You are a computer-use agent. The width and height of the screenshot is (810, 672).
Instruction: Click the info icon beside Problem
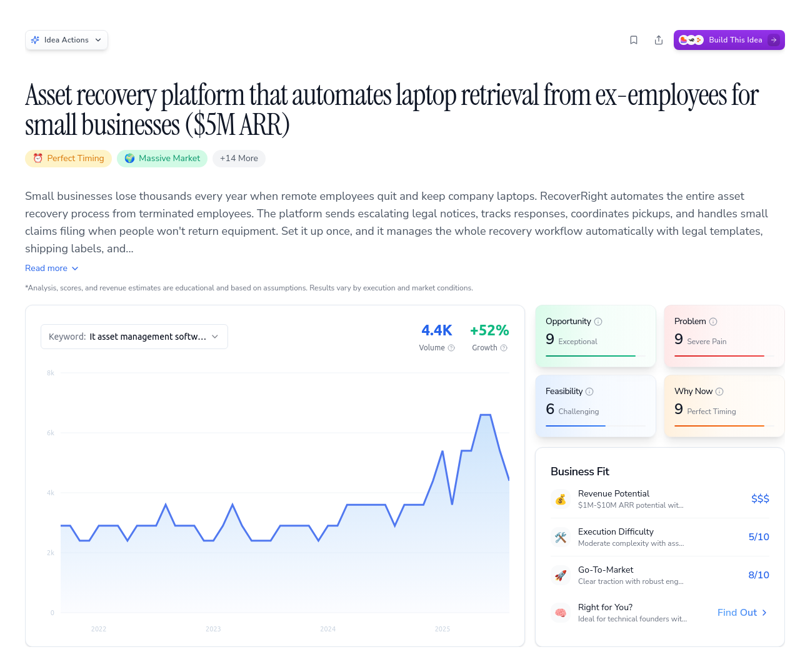[x=713, y=322]
